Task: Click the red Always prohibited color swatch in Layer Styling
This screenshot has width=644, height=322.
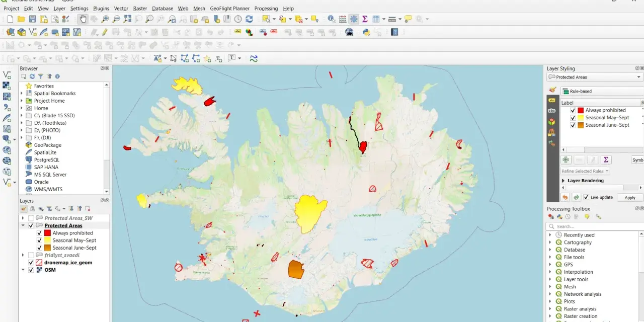Action: point(581,110)
